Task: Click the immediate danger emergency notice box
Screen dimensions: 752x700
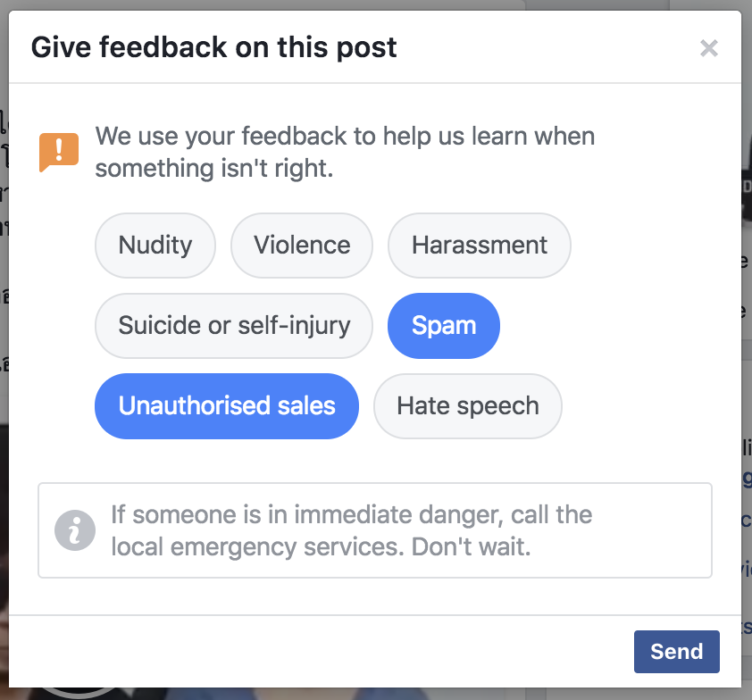Action: [x=375, y=530]
